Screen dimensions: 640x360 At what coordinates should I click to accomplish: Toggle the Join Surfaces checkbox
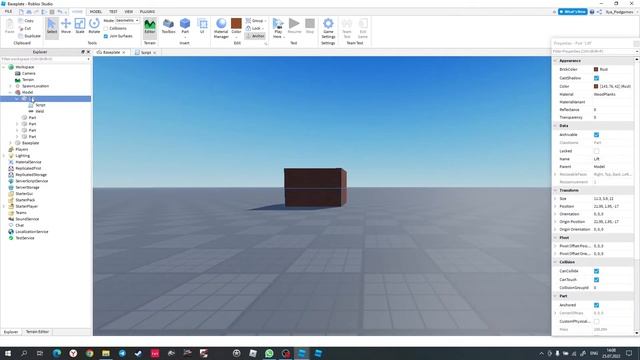(106, 36)
